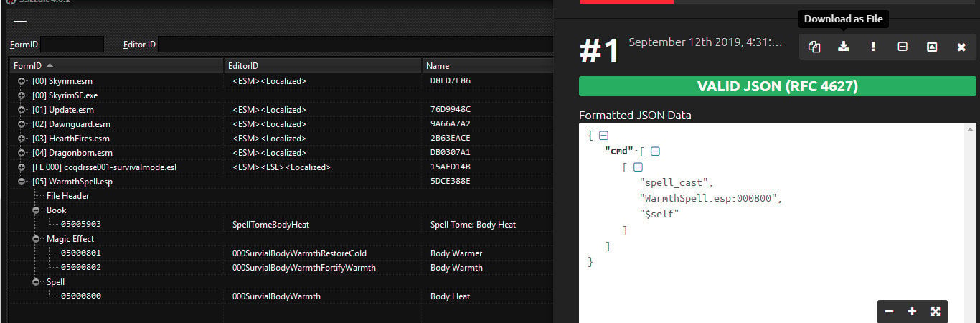Collapse the "cmd" array
The height and width of the screenshot is (323, 980).
tap(655, 151)
